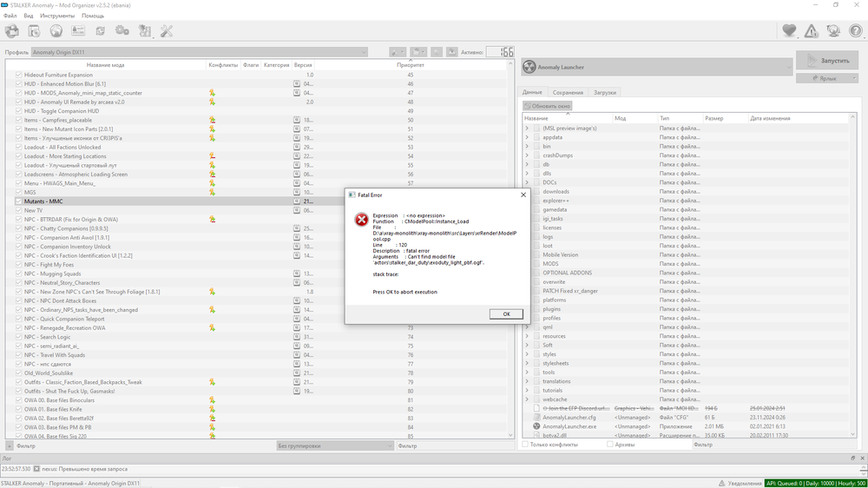
Task: Expand the tools folder
Action: click(527, 373)
